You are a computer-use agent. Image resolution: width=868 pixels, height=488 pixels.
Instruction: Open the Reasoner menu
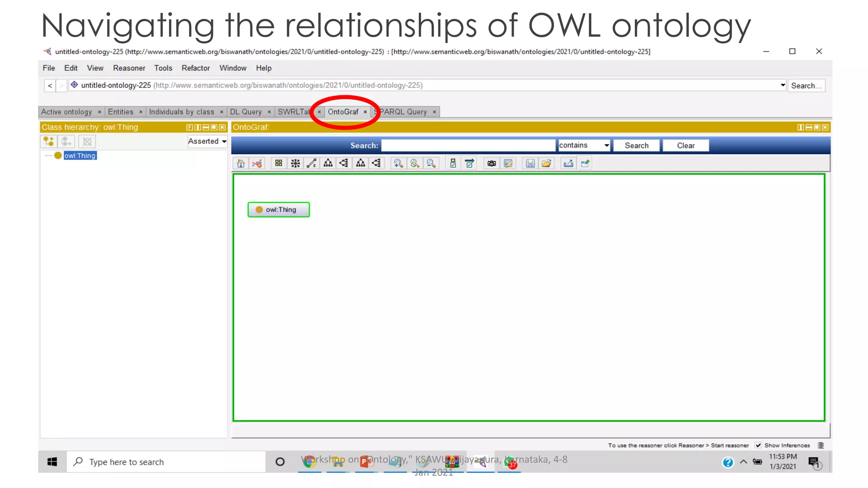click(129, 68)
